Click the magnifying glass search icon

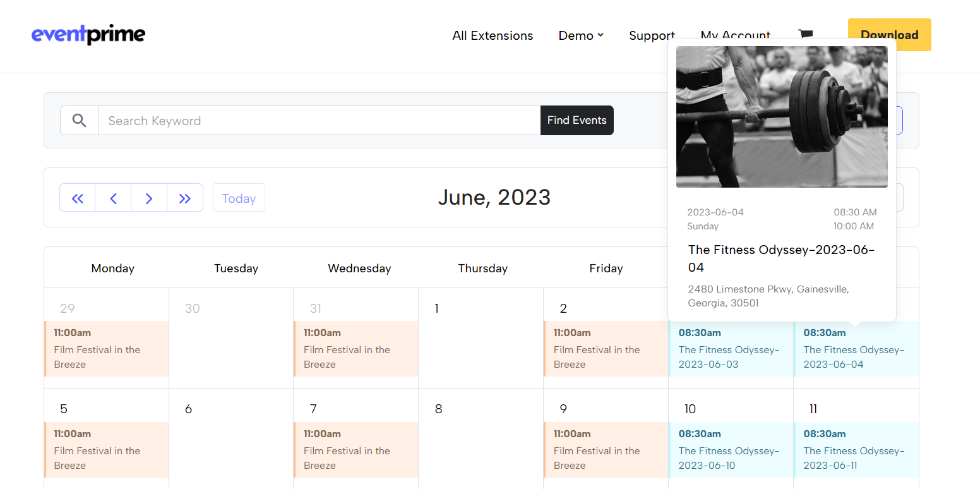(x=79, y=120)
